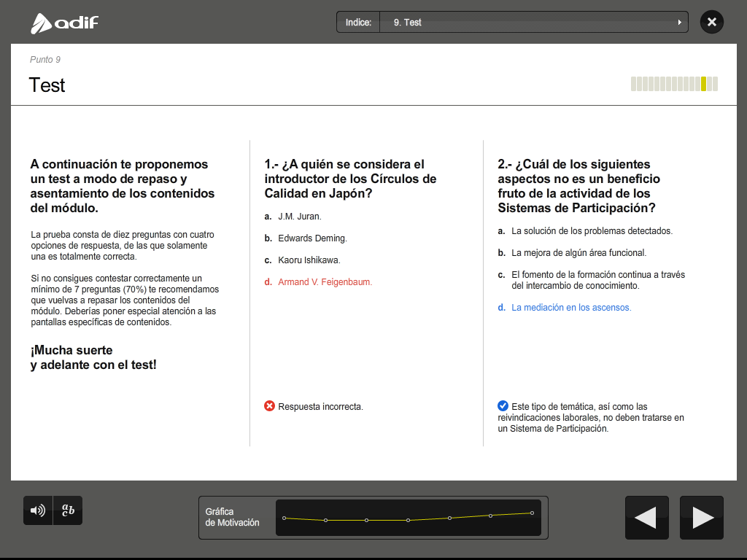The image size is (747, 560).
Task: Mute the audio with the speaker icon
Action: pos(37,510)
